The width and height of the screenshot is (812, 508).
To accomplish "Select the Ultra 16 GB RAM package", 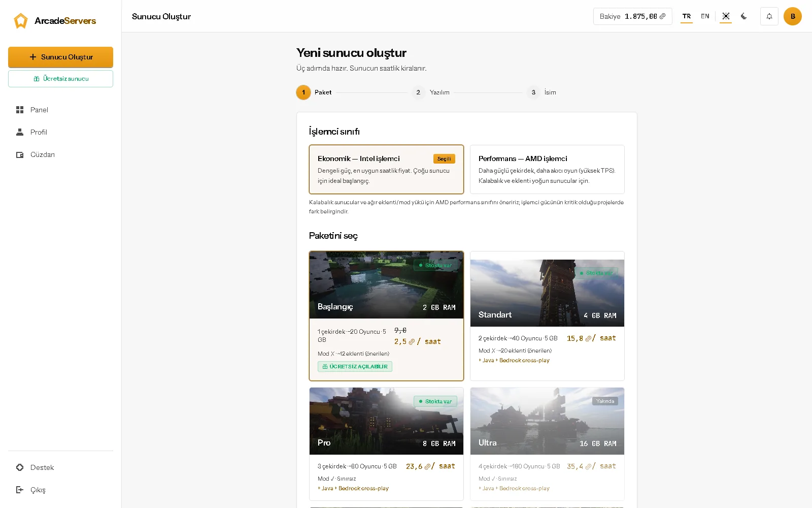I will coord(547,444).
